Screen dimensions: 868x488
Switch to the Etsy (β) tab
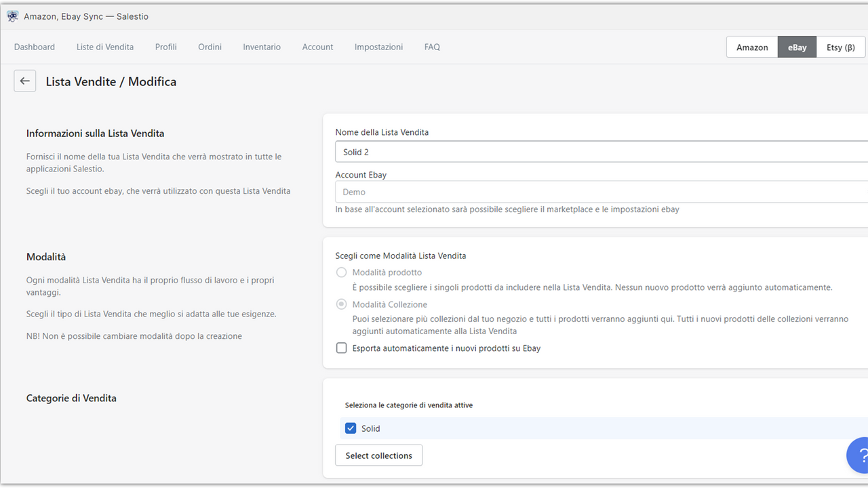tap(840, 47)
